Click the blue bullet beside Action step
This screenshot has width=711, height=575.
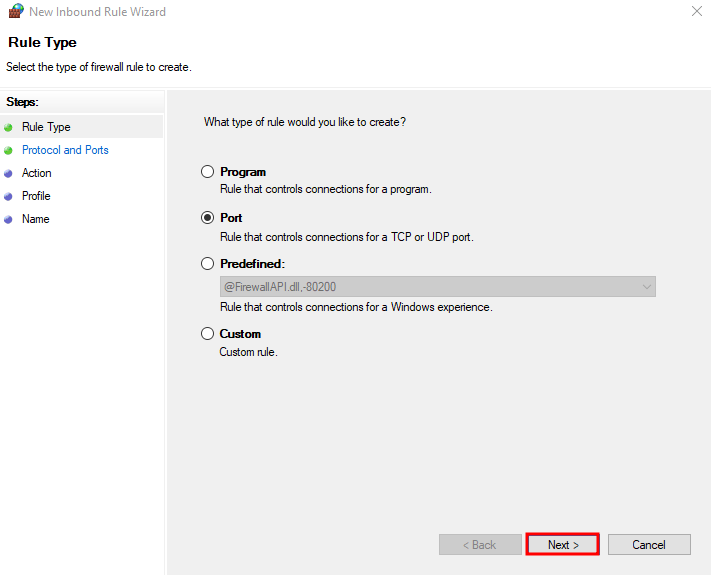(9, 173)
